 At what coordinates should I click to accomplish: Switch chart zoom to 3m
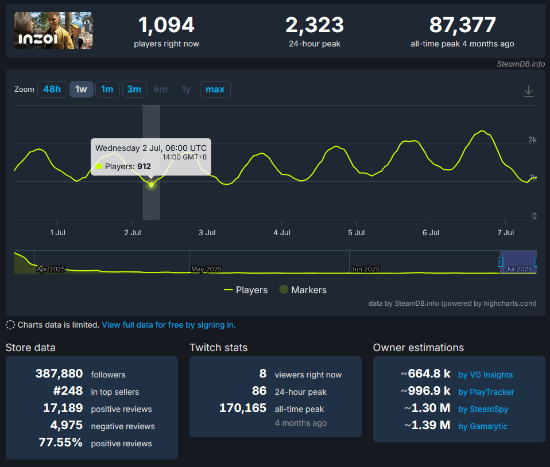coord(134,89)
